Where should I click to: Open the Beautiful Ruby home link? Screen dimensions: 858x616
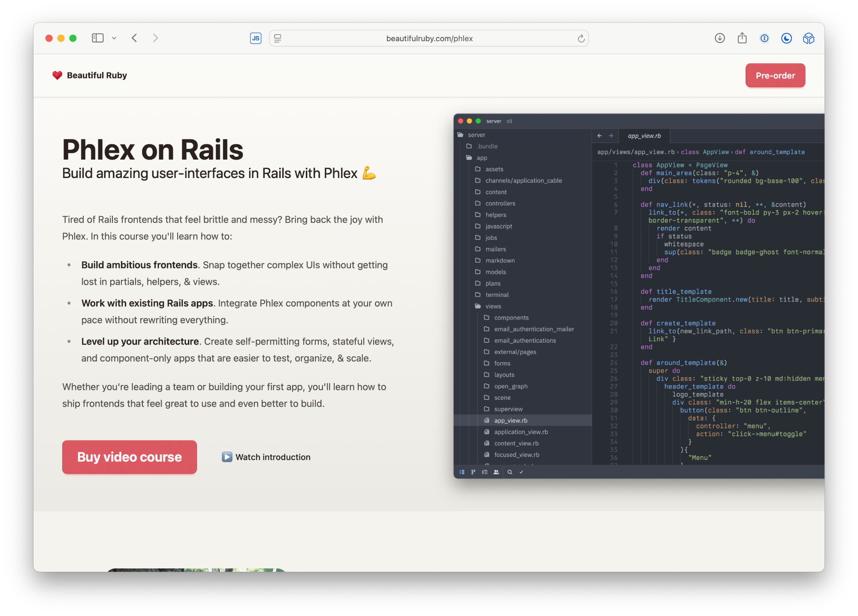click(x=90, y=75)
